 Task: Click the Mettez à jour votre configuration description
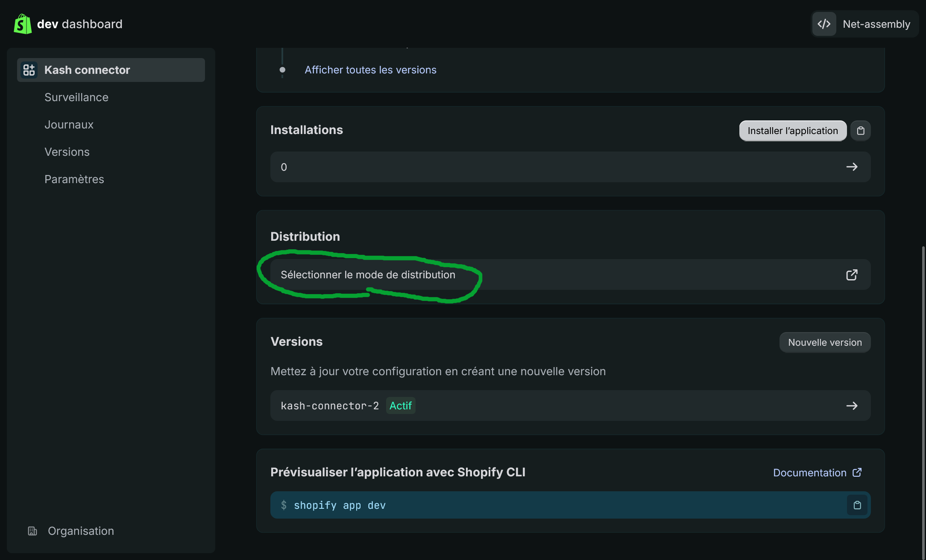click(438, 371)
